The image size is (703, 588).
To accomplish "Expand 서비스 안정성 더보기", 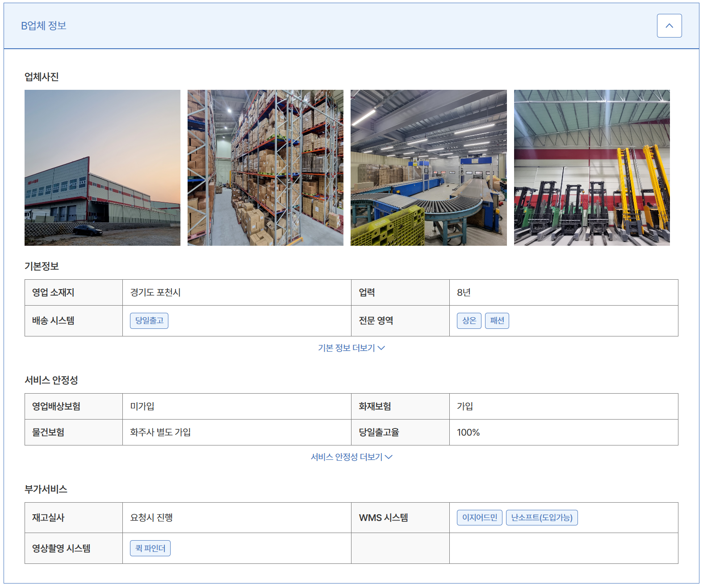I will click(x=351, y=457).
